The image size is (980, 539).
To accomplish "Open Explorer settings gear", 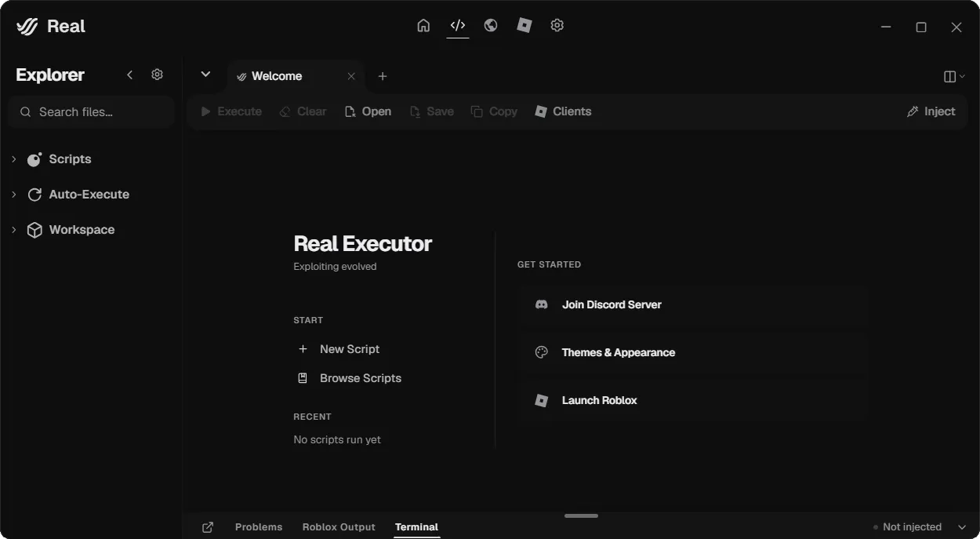I will pos(157,75).
